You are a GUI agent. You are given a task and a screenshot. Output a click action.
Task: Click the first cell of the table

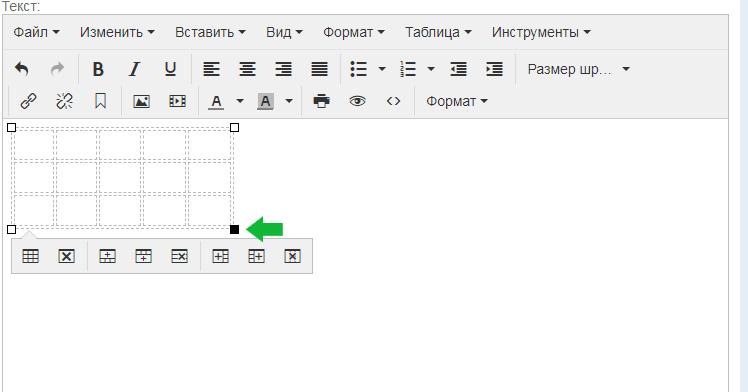pyautogui.click(x=33, y=145)
